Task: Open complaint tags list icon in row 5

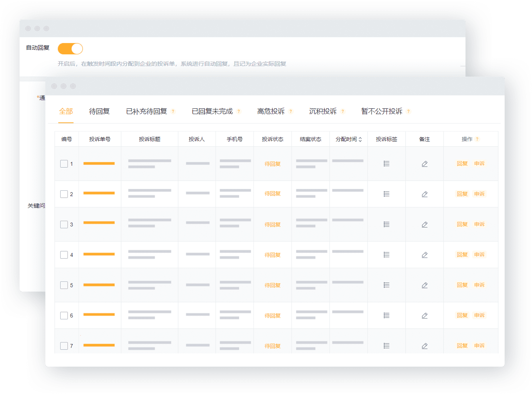Action: [386, 285]
